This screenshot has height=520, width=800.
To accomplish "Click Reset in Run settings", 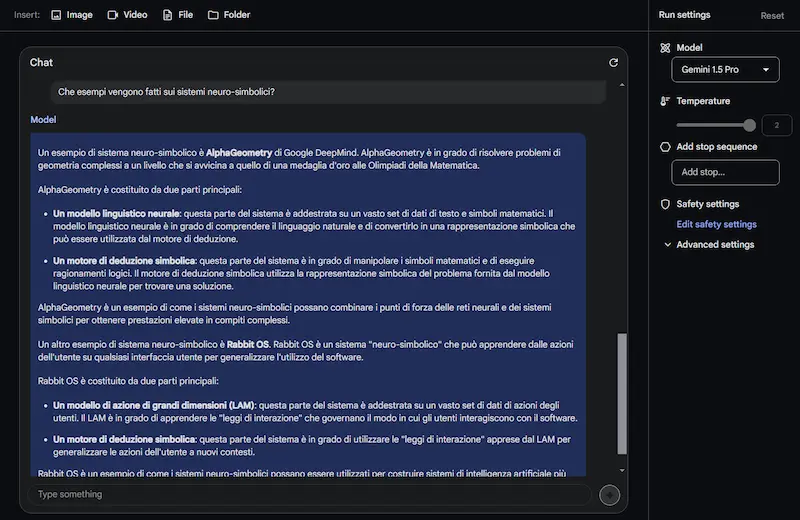I will click(772, 16).
